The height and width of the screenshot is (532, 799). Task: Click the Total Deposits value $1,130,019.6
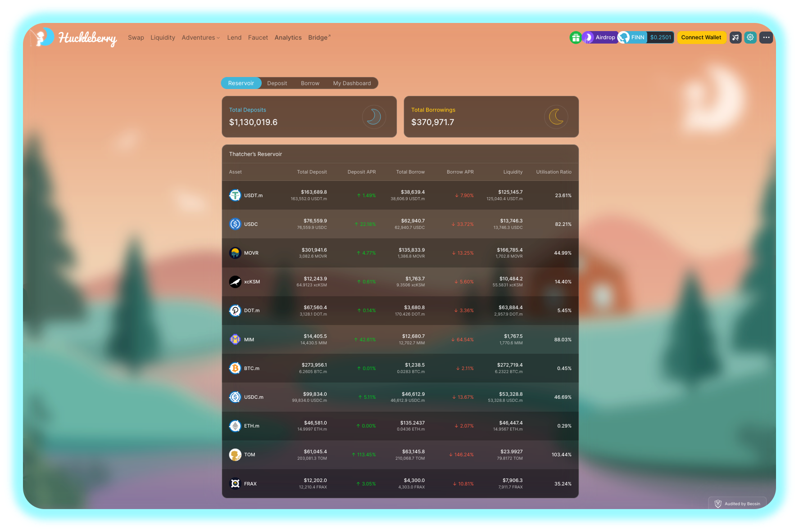pos(254,122)
